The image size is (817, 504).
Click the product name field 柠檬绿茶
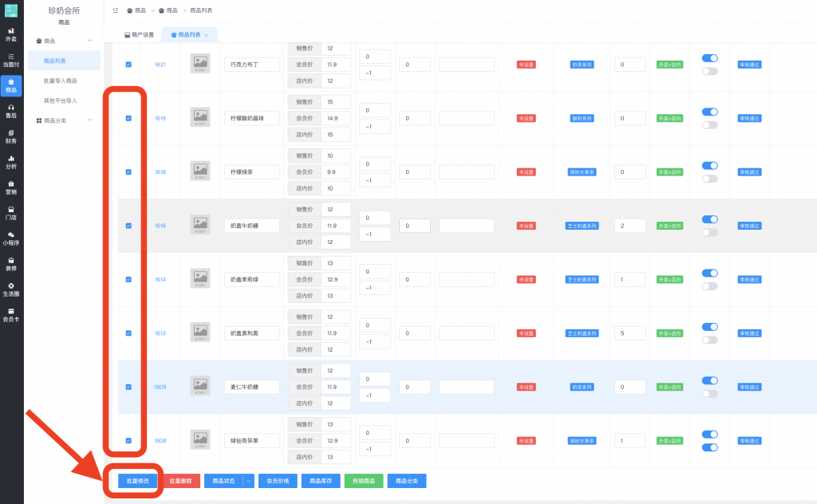coord(251,171)
